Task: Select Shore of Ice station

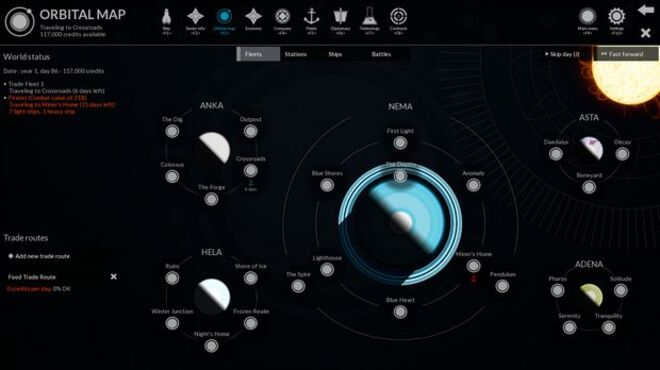Action: coord(250,278)
